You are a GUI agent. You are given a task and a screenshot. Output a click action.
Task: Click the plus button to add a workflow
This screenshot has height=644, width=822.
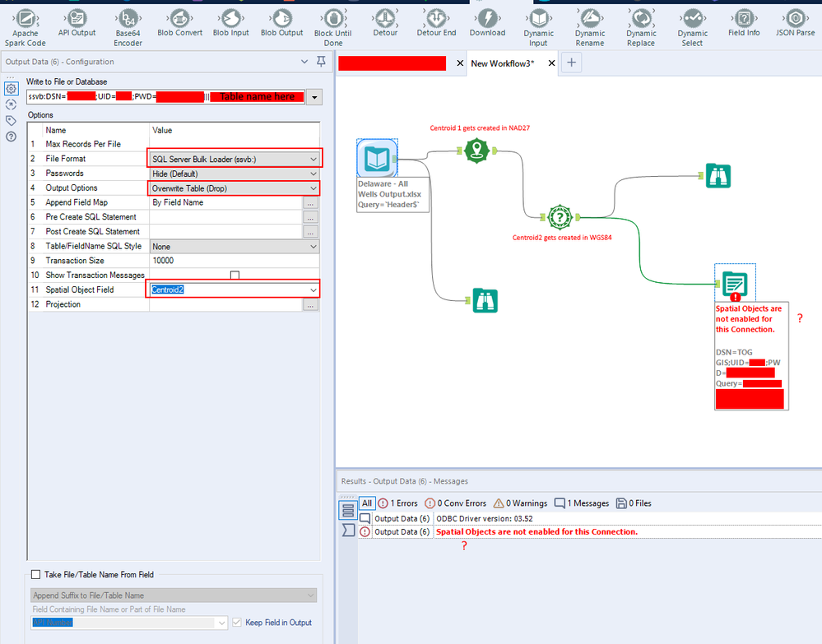click(571, 62)
